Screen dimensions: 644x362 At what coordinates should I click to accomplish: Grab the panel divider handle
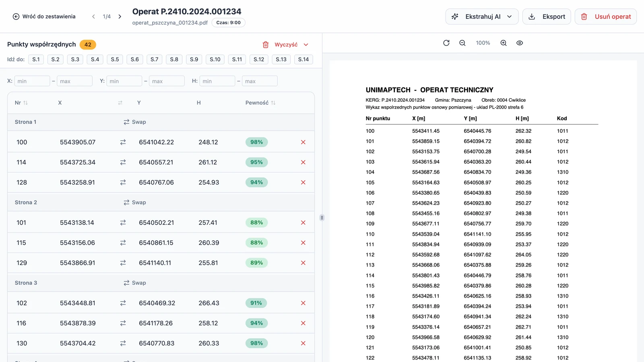point(322,218)
